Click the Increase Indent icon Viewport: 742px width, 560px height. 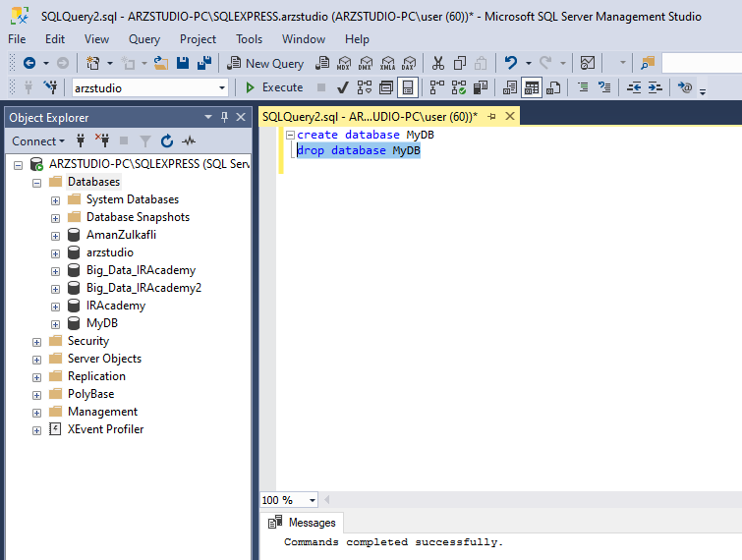(656, 87)
